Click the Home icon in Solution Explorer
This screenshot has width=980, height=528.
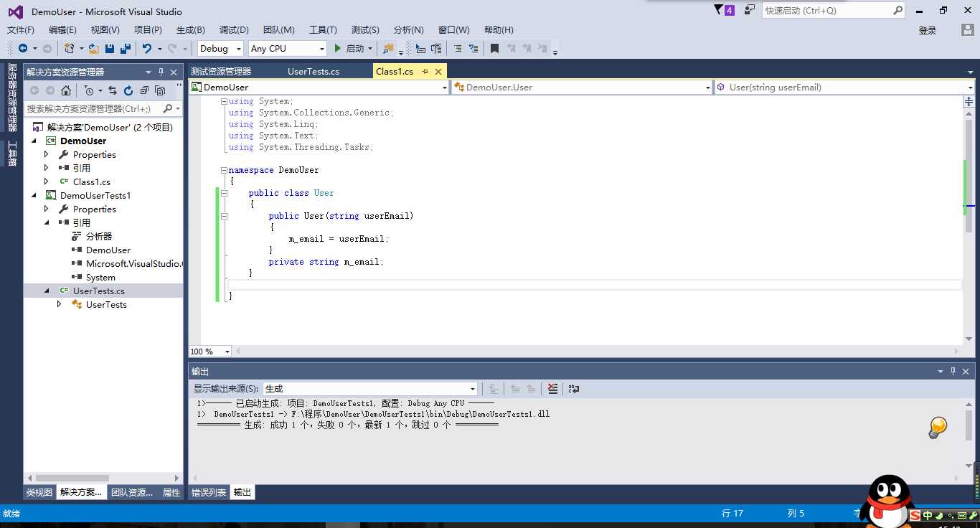66,90
